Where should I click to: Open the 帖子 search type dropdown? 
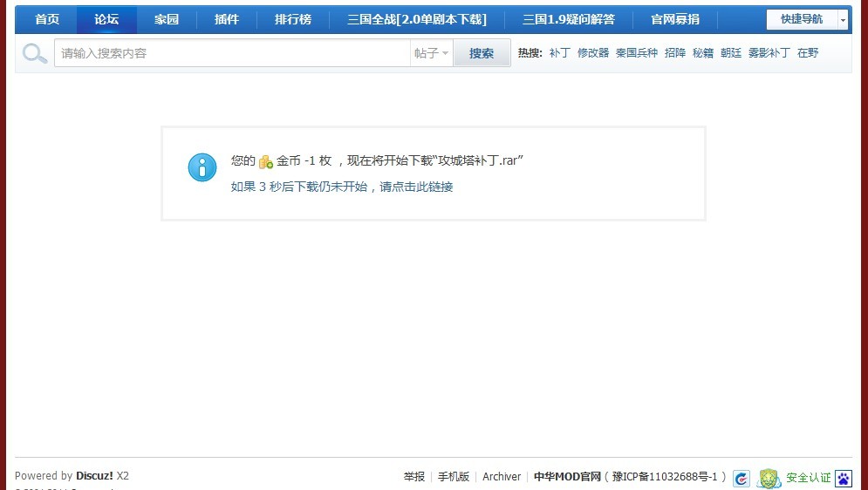click(432, 53)
